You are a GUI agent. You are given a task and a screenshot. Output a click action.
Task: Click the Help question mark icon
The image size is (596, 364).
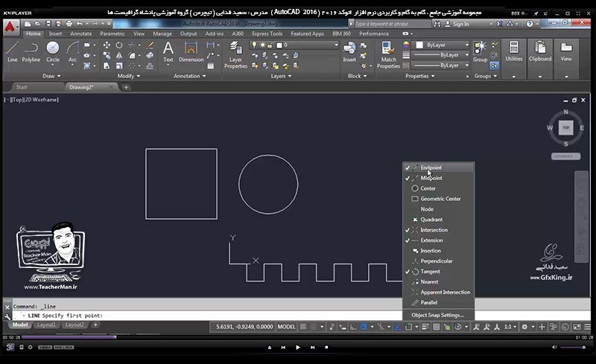(530, 24)
